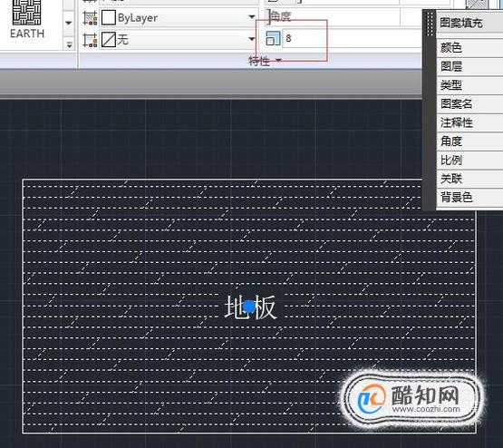This screenshot has width=503, height=448.
Task: Click the hatch pattern scale icon
Action: pos(274,38)
